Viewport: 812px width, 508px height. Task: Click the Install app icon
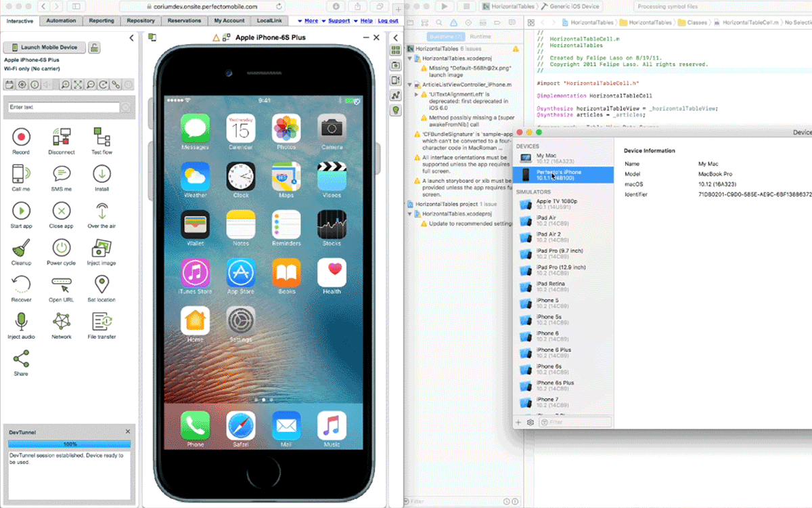pos(101,173)
